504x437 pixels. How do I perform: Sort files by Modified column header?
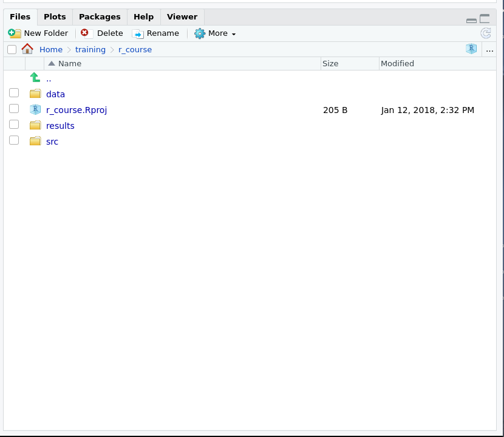(x=397, y=64)
